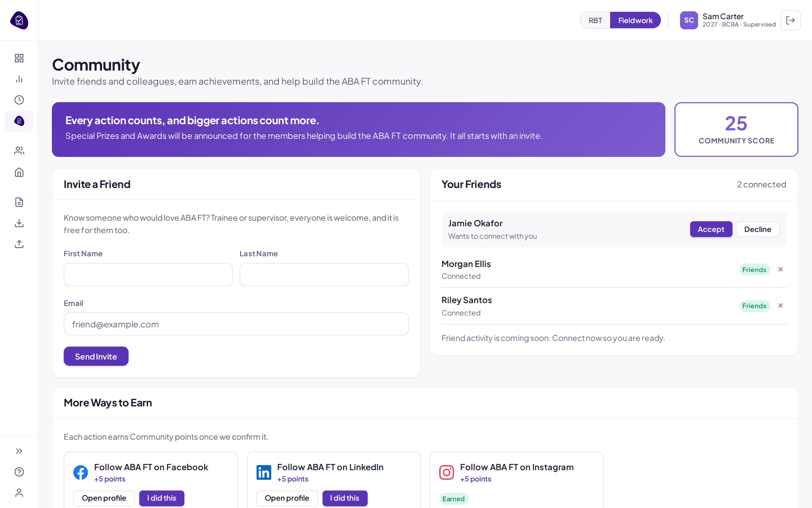Click 'Follow ABA FT on LinkedIn' title
The image size is (812, 508).
pyautogui.click(x=330, y=467)
